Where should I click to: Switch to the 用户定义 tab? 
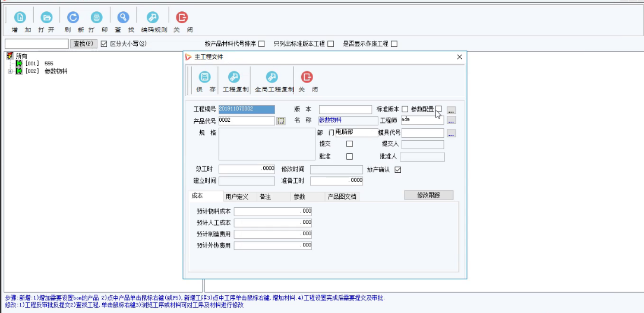tap(236, 197)
